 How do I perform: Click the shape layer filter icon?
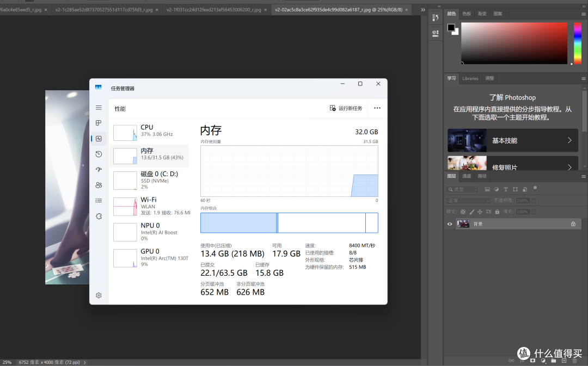point(515,189)
